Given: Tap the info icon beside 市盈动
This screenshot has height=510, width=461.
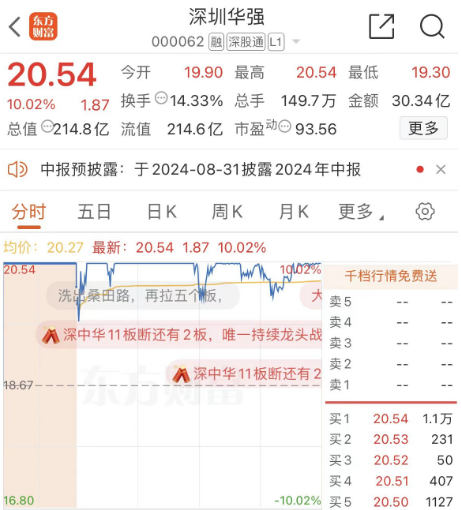Looking at the screenshot, I should click(x=285, y=126).
